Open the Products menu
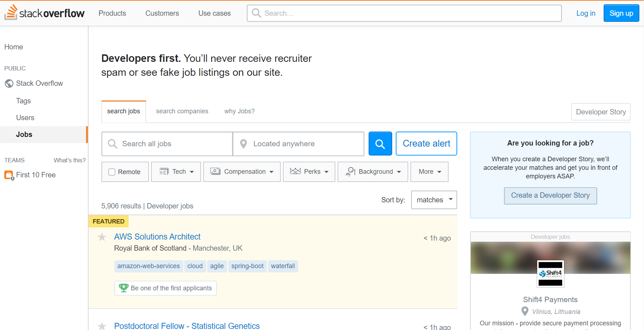Viewport: 644px width, 330px height. 112,13
